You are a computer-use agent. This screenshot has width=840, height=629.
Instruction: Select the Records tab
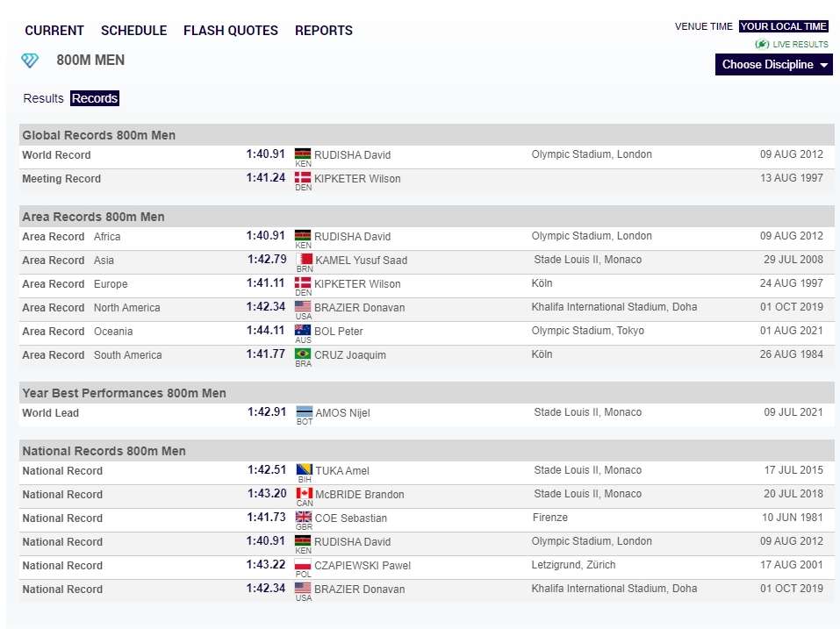point(95,98)
